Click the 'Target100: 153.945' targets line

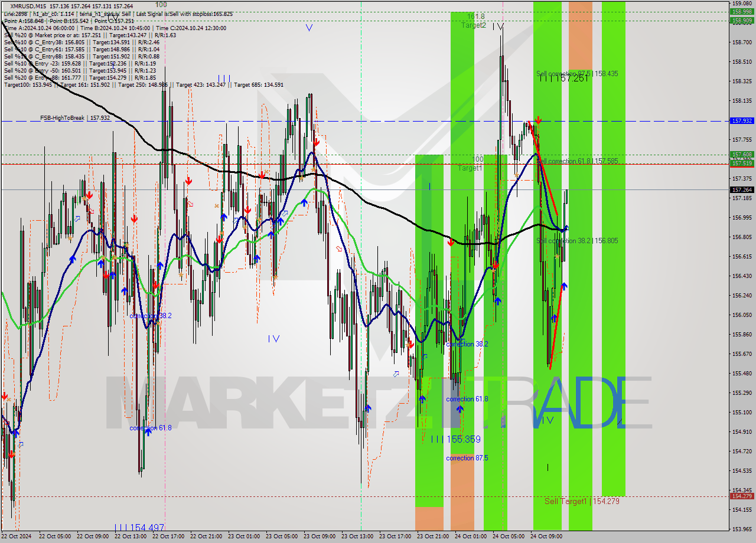(144, 84)
